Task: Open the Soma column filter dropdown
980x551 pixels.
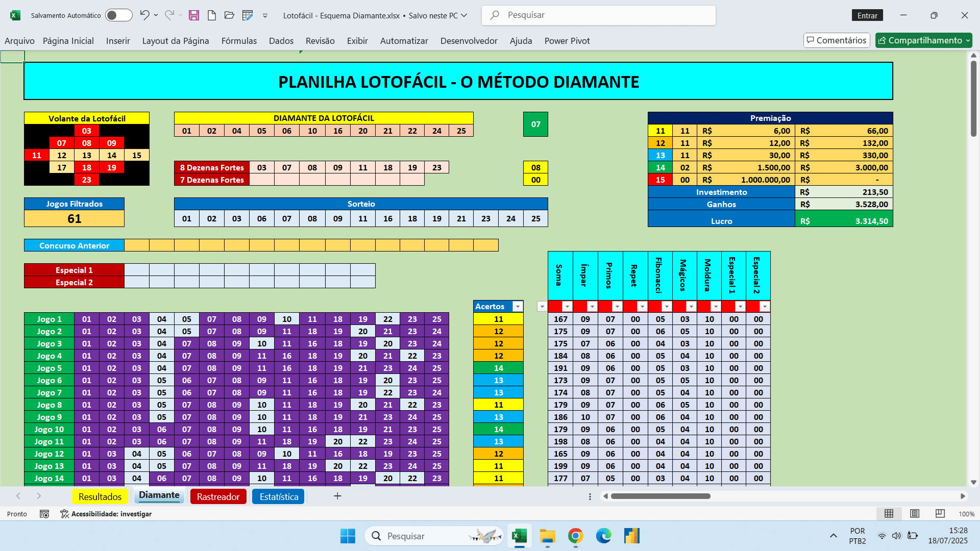Action: (x=567, y=307)
